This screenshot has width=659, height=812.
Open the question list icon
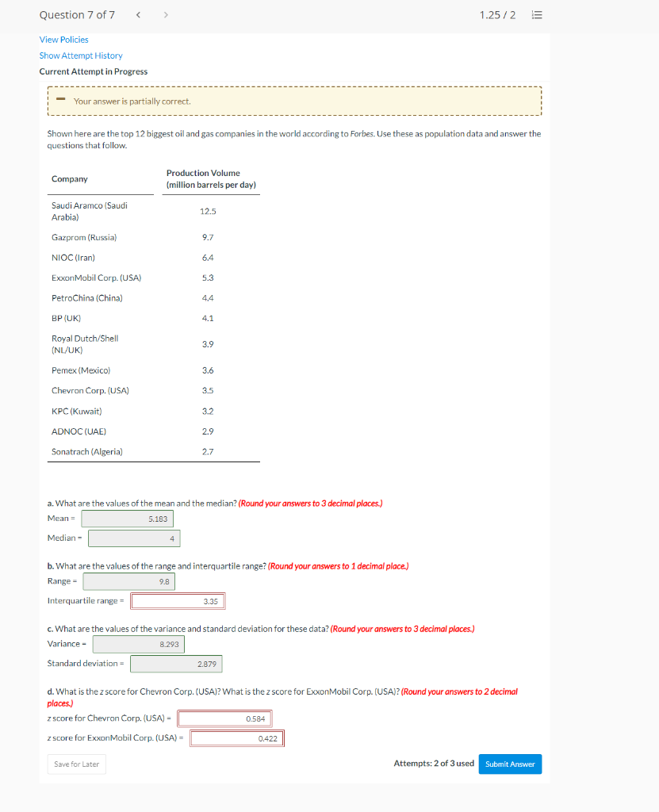click(x=537, y=15)
